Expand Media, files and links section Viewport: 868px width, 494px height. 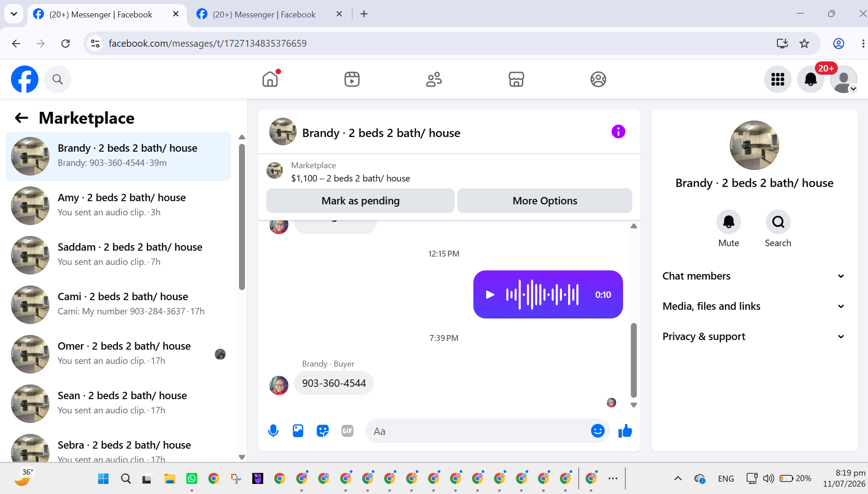(754, 306)
